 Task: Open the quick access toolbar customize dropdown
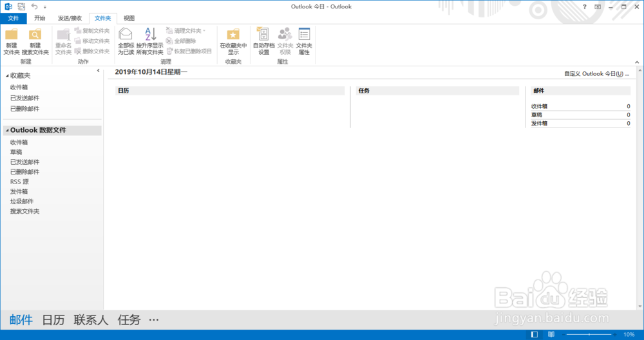click(45, 7)
